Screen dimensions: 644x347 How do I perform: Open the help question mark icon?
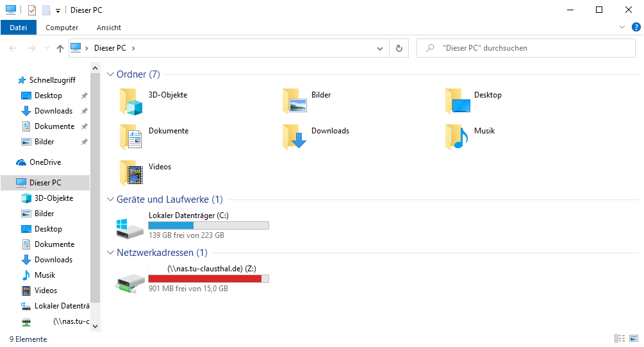636,28
